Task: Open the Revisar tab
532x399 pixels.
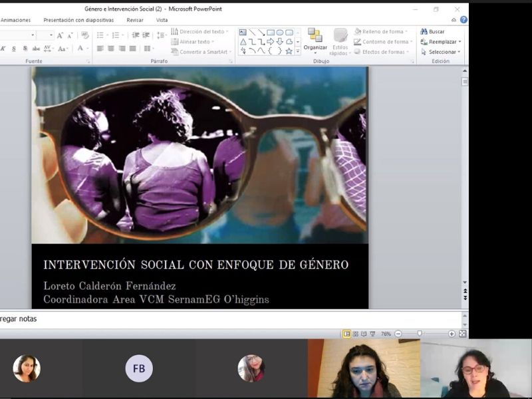Action: pyautogui.click(x=135, y=20)
